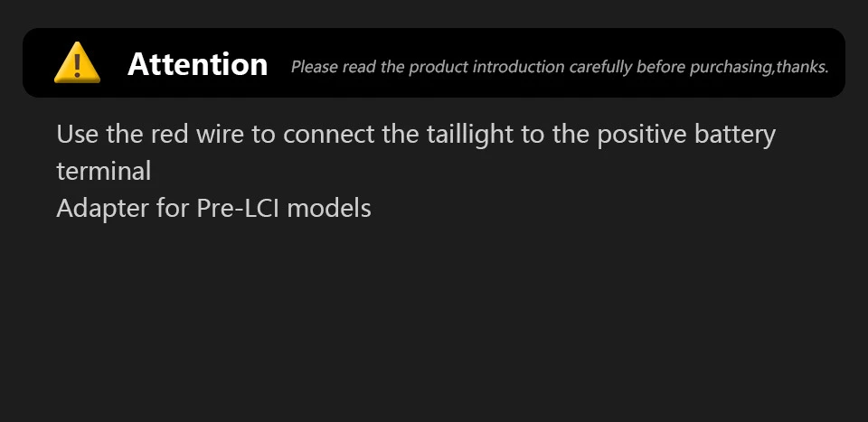Click the word "terminal" on the second line
This screenshot has height=422, width=868.
[x=103, y=171]
